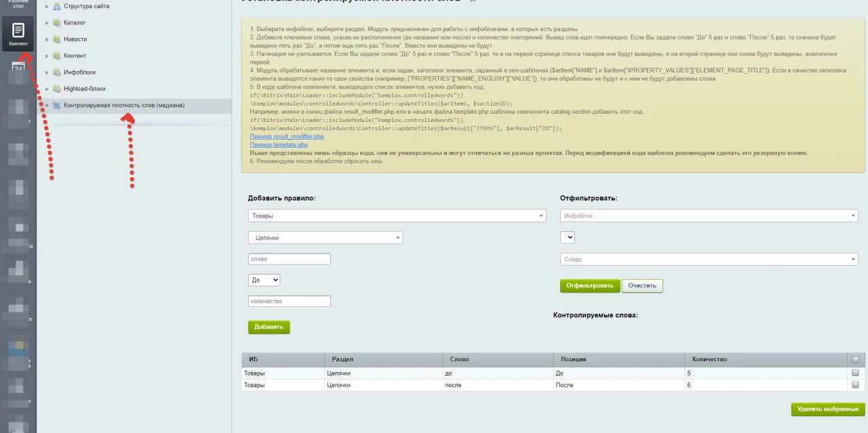Open the Товары infoblock dropdown
The image size is (868, 433).
pyautogui.click(x=397, y=215)
